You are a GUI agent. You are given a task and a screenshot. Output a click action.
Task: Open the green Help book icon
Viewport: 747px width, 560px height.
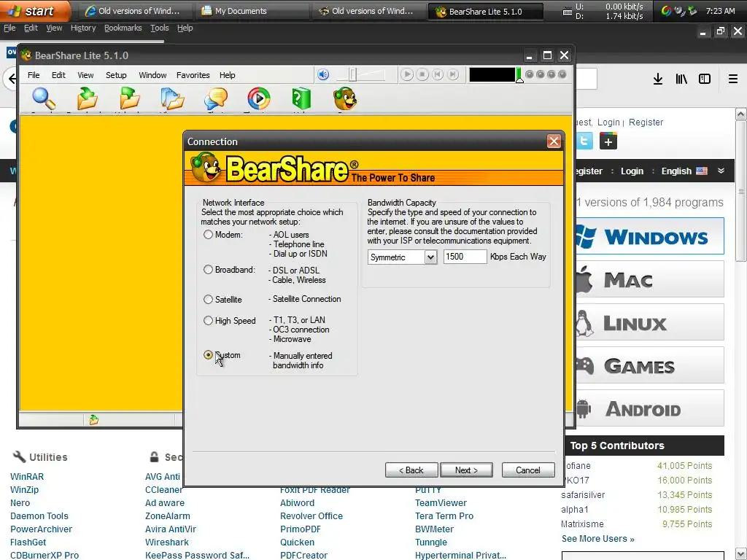(301, 98)
